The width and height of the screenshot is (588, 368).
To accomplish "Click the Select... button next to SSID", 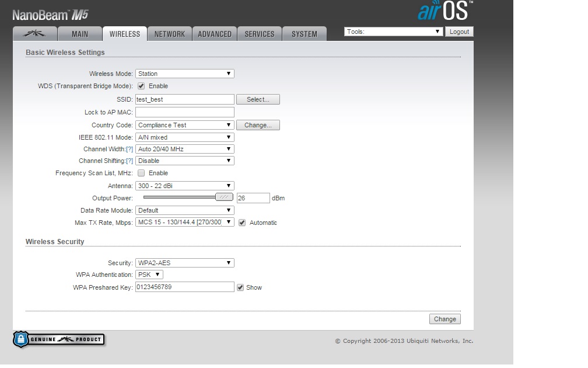I will [x=258, y=99].
